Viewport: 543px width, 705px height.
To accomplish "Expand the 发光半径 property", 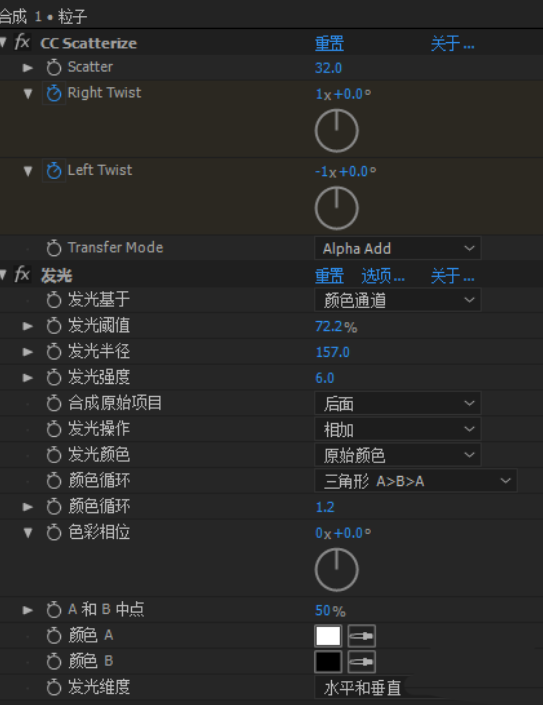I will pyautogui.click(x=28, y=352).
